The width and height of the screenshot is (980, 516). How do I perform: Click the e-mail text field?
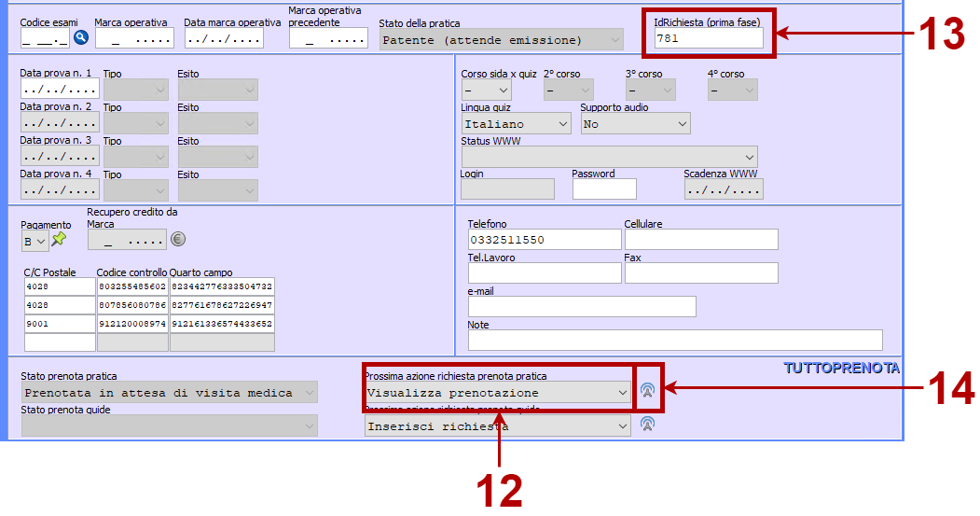tap(581, 306)
